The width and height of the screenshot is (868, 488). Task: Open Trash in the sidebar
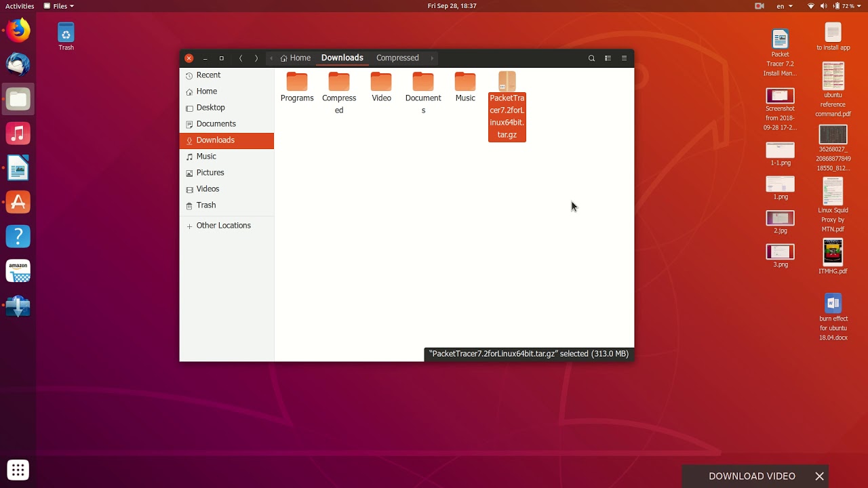[x=226, y=205]
